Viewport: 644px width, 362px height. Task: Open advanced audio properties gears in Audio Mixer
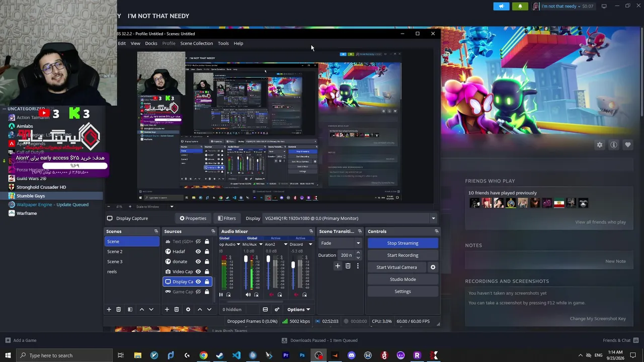[277, 309]
